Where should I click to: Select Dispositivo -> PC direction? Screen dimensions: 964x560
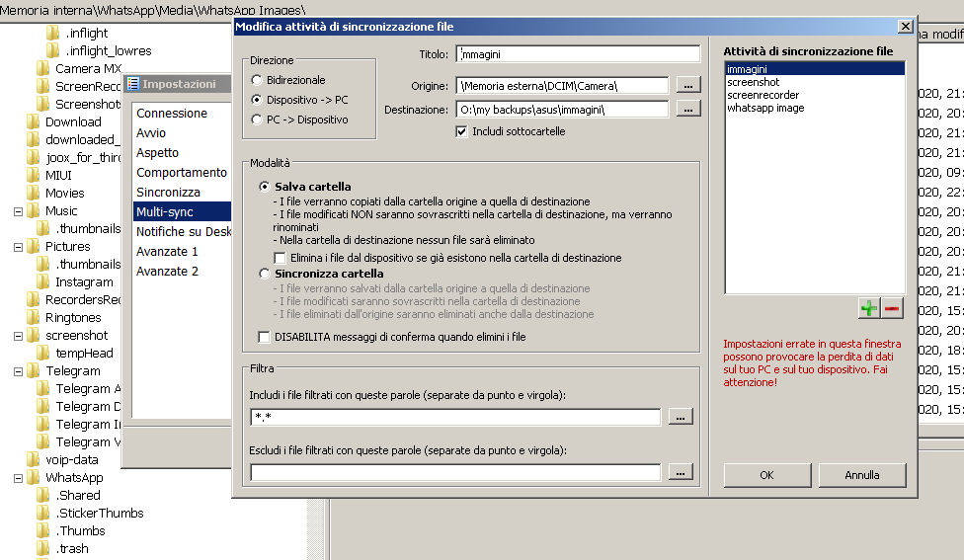pyautogui.click(x=300, y=100)
